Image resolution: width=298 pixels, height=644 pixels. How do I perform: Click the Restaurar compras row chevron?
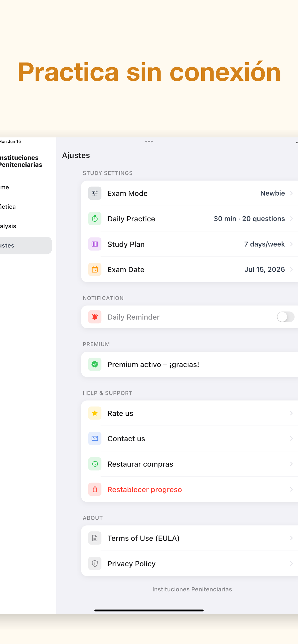point(291,464)
